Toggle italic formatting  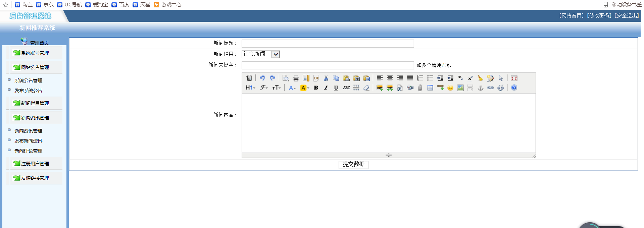click(x=326, y=88)
